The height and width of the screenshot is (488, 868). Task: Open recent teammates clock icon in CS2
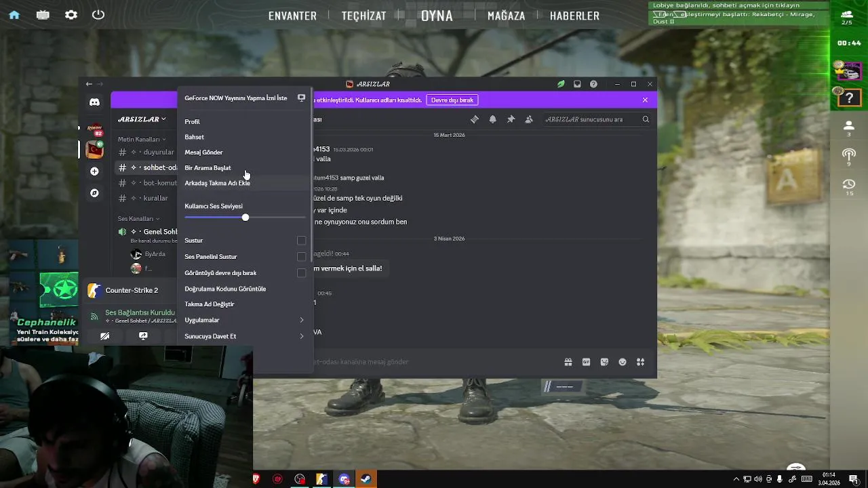tap(848, 187)
